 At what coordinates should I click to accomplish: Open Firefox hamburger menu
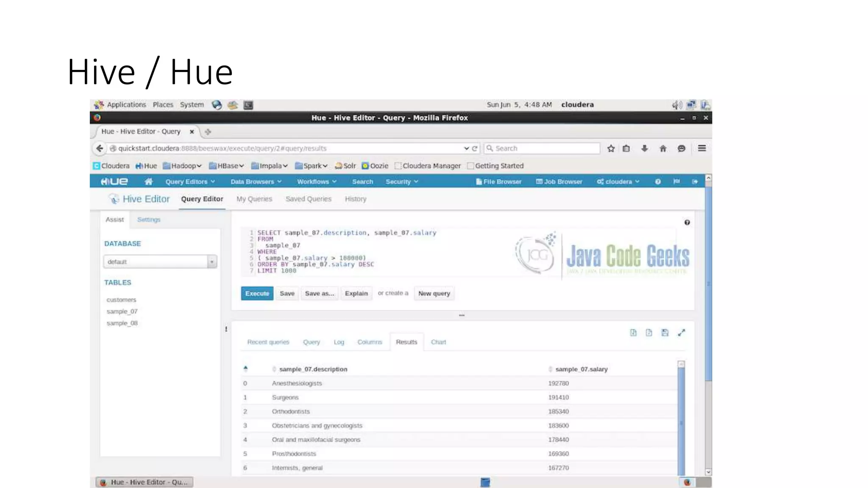point(702,148)
